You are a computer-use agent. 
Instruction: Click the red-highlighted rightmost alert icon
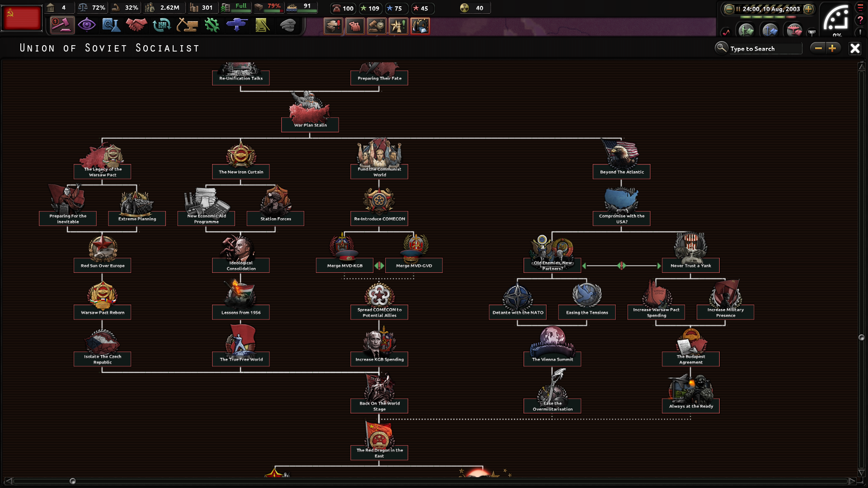(x=420, y=26)
